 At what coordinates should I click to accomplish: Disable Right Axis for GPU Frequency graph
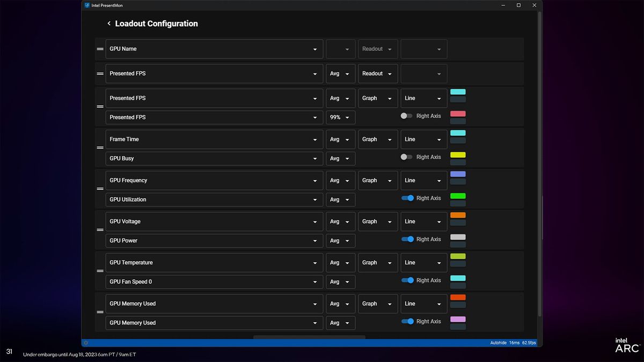click(x=408, y=198)
